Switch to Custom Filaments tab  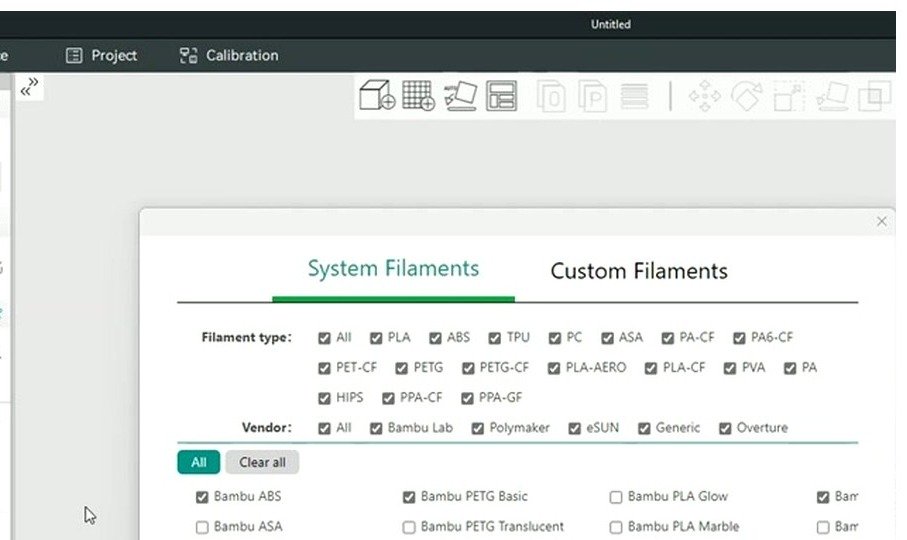pyautogui.click(x=639, y=271)
